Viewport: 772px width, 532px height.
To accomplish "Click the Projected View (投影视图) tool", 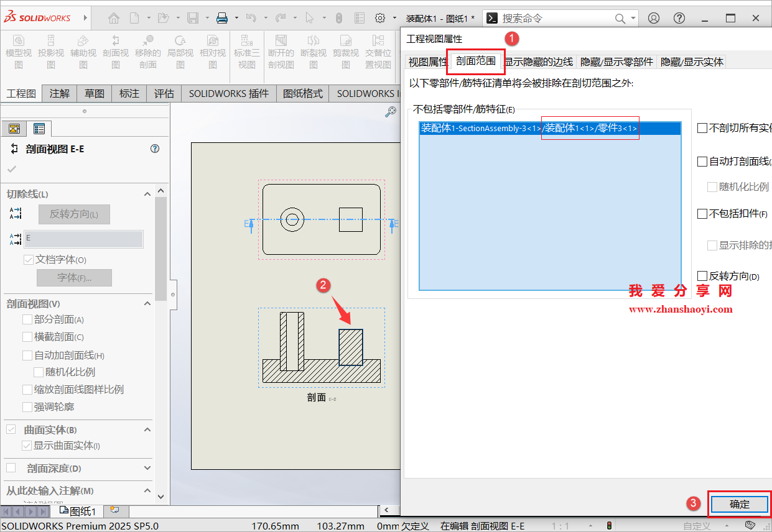I will click(x=50, y=52).
